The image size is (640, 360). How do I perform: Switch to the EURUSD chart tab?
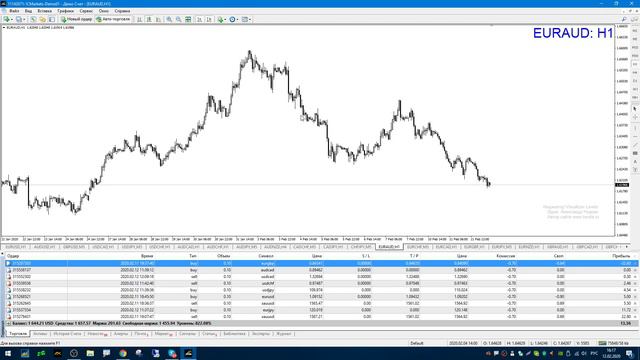pyautogui.click(x=16, y=247)
